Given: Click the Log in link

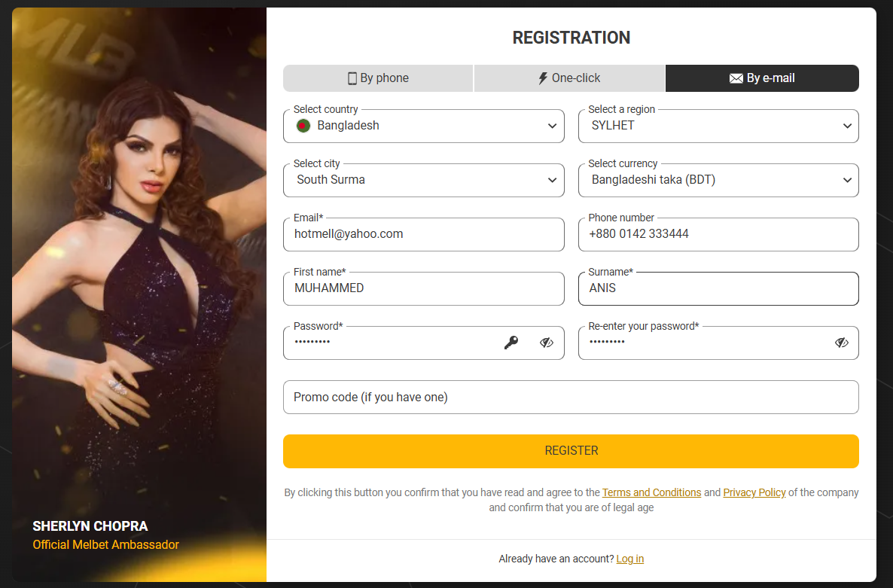Looking at the screenshot, I should [629, 559].
